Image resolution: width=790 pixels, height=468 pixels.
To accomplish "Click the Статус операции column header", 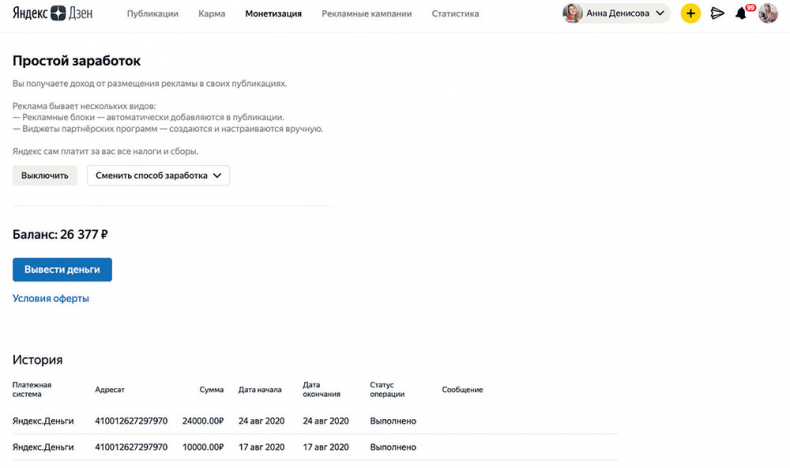I will pos(387,389).
